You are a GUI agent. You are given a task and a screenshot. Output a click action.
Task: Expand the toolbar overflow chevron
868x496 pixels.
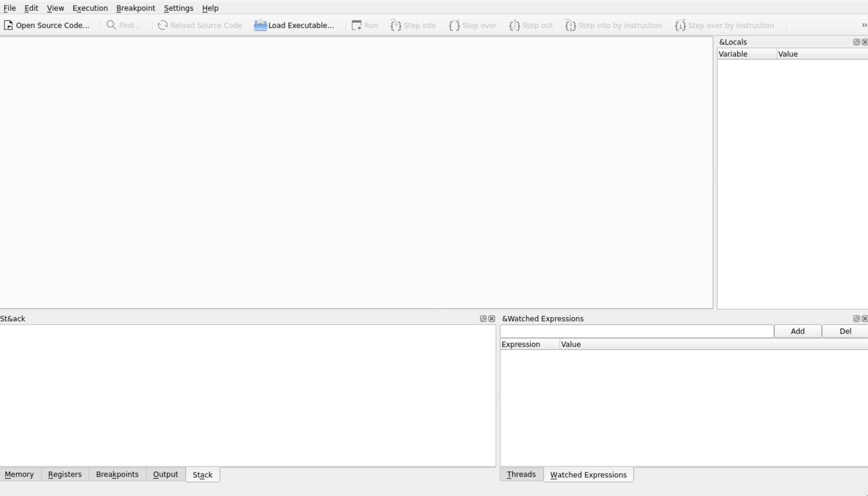[x=864, y=25]
